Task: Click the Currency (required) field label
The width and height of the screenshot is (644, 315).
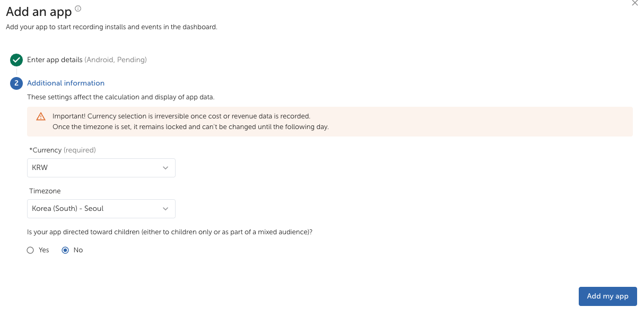Action: (x=63, y=150)
